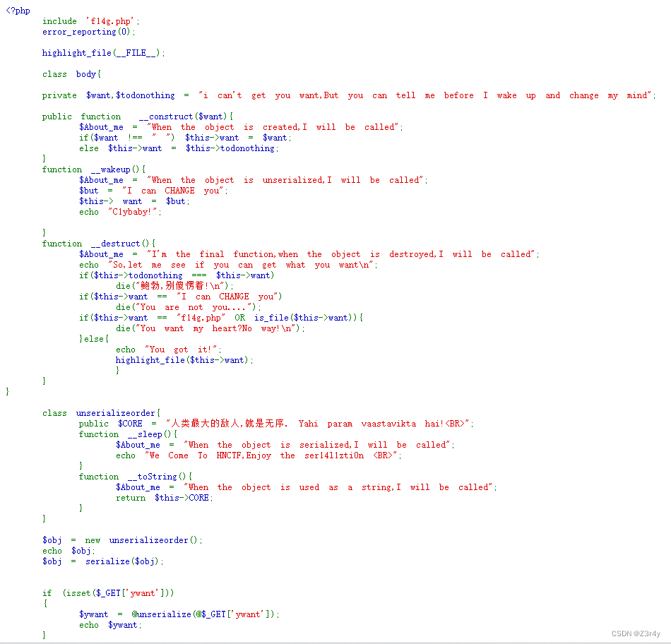This screenshot has width=671, height=644.
Task: Select the __construct function name
Action: 165,116
